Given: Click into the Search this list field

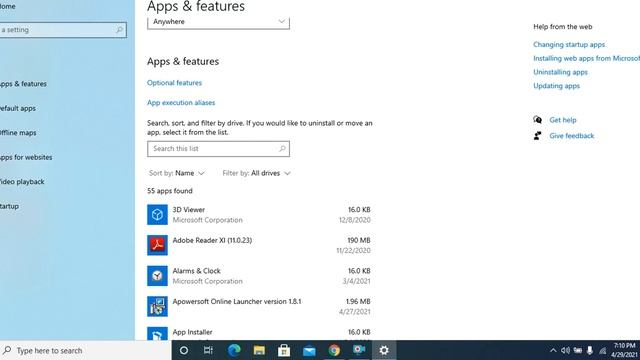Looking at the screenshot, I should point(218,149).
